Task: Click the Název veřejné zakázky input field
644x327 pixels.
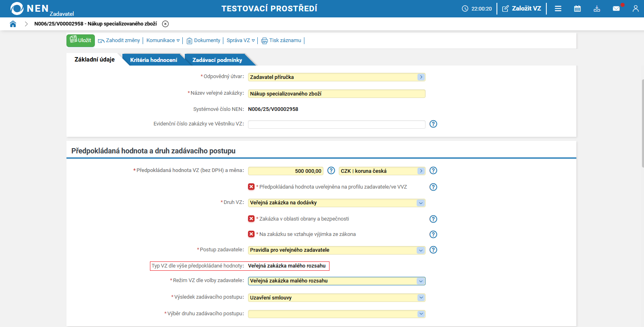Action: coord(336,93)
